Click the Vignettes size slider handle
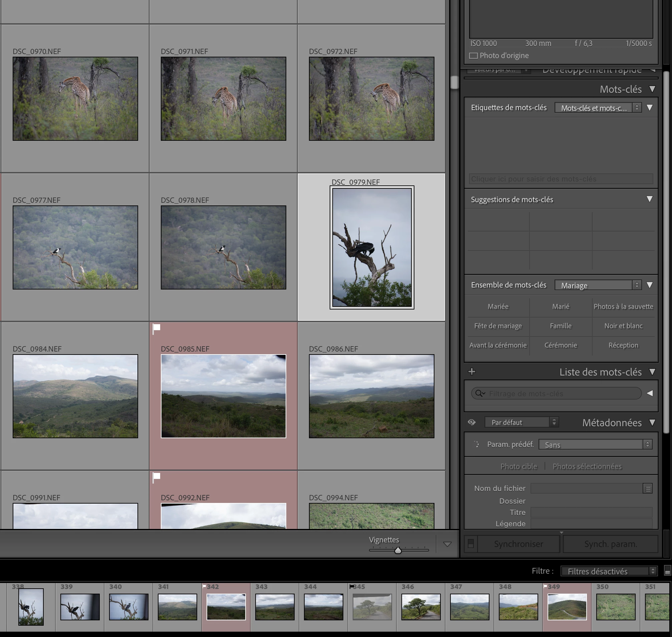Screen dimensions: 672x637 pos(398,550)
